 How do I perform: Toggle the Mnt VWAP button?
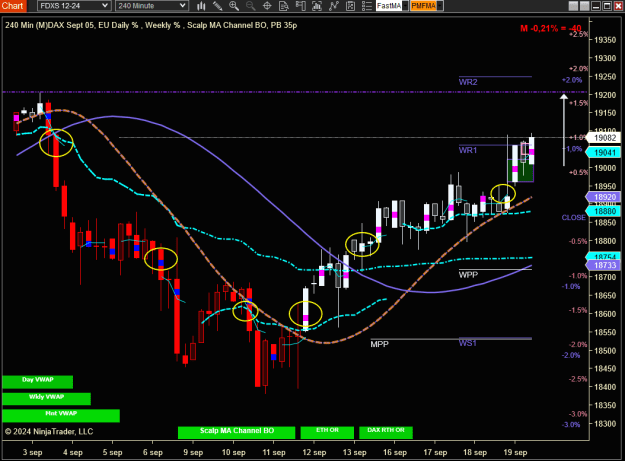61,415
